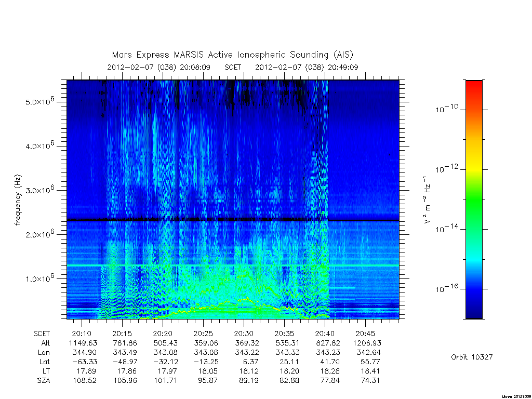Screen dimensions: 532x399
Task: Click the altitude value "1206.93"
Action: coord(367,343)
